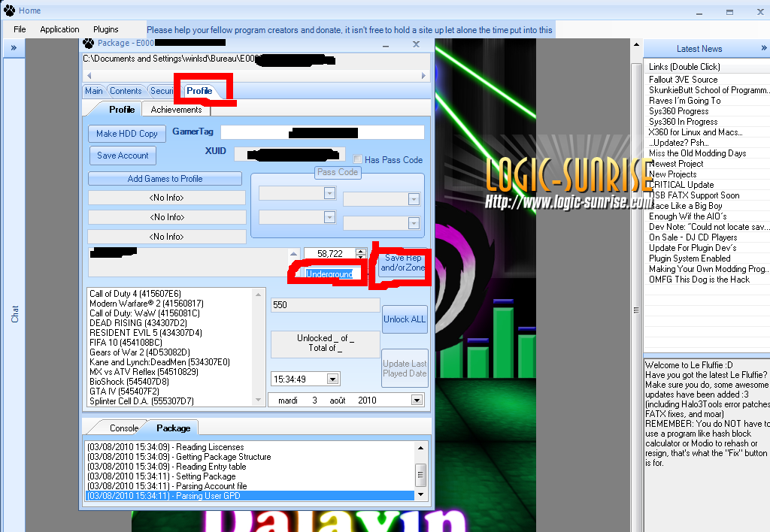Screen dimensions: 770x532
Task: Open the Application menu
Action: tap(59, 29)
